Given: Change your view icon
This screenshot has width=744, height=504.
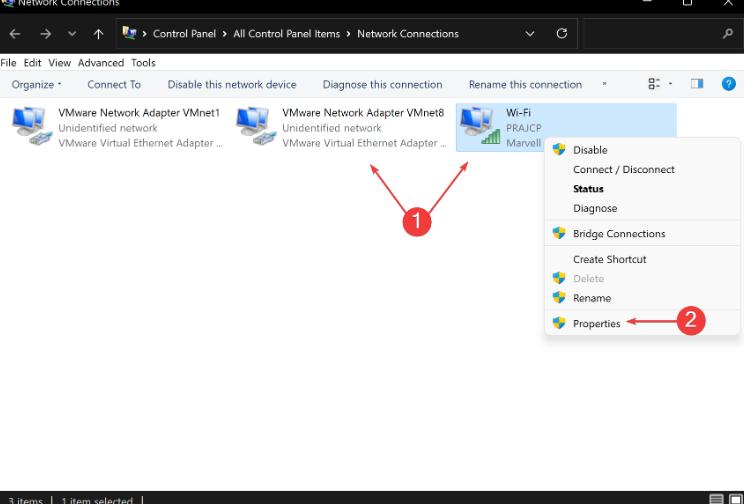Looking at the screenshot, I should (654, 84).
